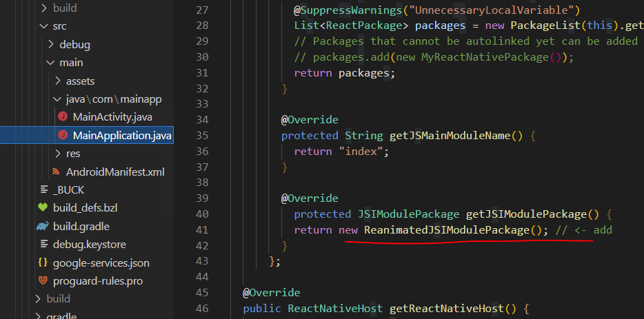Viewport: 644px width, 319px height.
Task: Click the @Override annotation on line 39
Action: pos(310,198)
